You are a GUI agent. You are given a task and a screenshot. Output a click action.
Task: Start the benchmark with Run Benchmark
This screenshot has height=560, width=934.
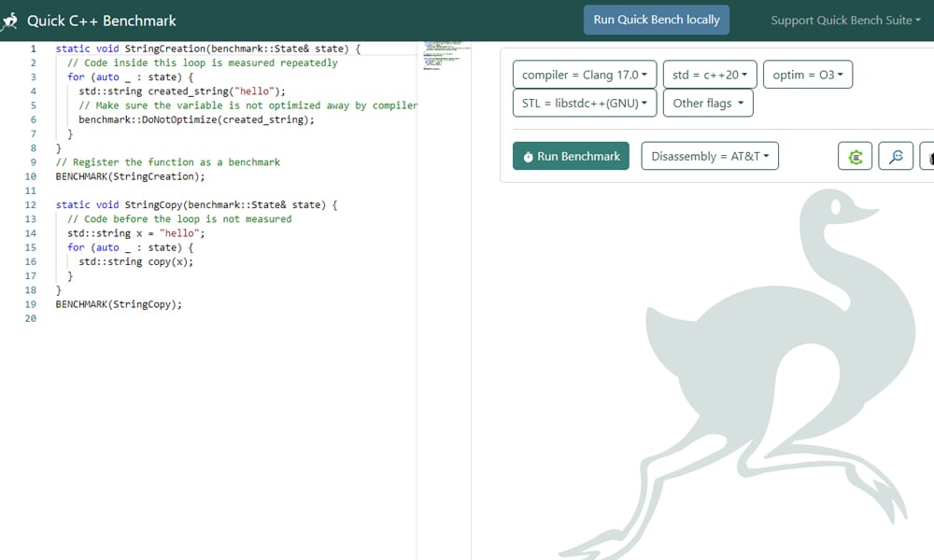tap(571, 157)
